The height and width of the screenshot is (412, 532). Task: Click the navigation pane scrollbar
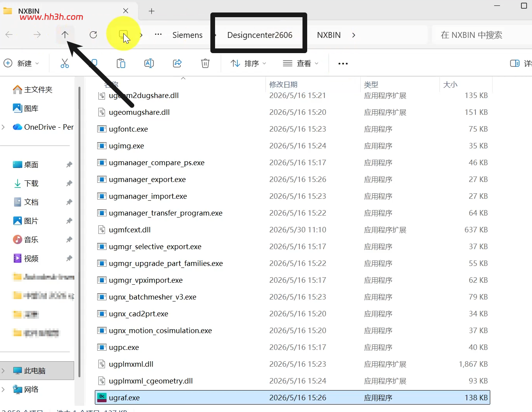(79, 232)
